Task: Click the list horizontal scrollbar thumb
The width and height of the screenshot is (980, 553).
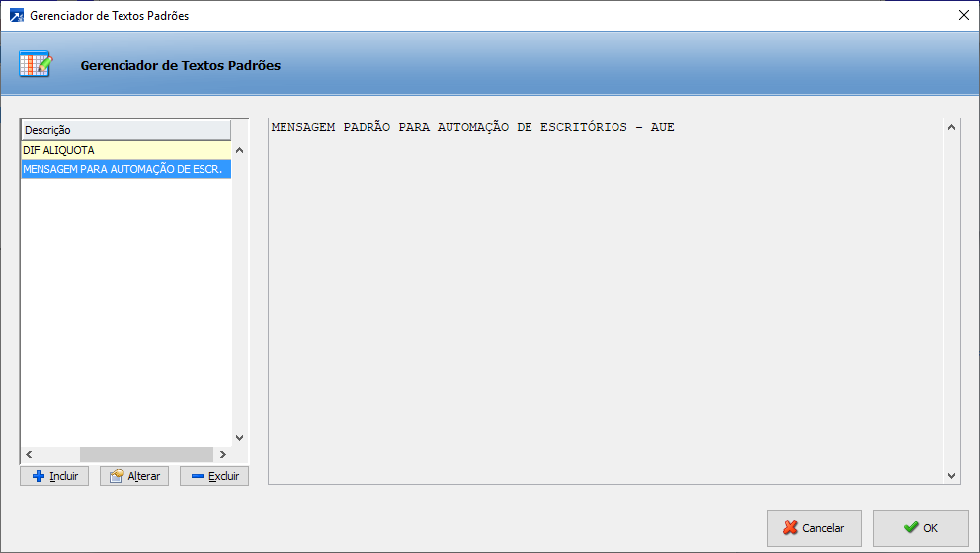Action: [x=146, y=455]
